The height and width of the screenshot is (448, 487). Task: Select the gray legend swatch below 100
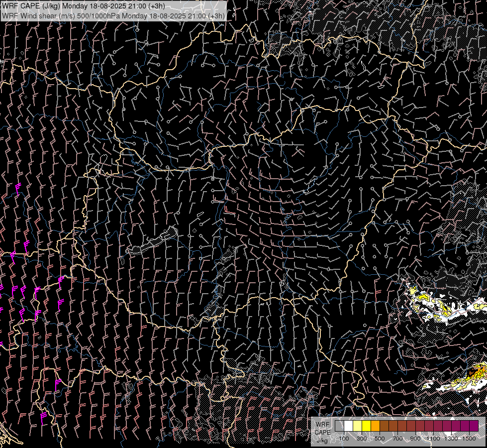[x=339, y=426]
